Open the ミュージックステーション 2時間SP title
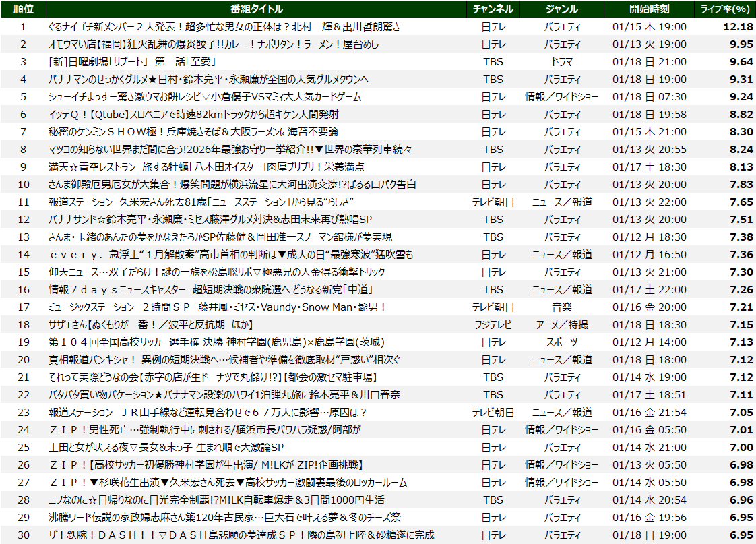This screenshot has width=756, height=544. (217, 307)
